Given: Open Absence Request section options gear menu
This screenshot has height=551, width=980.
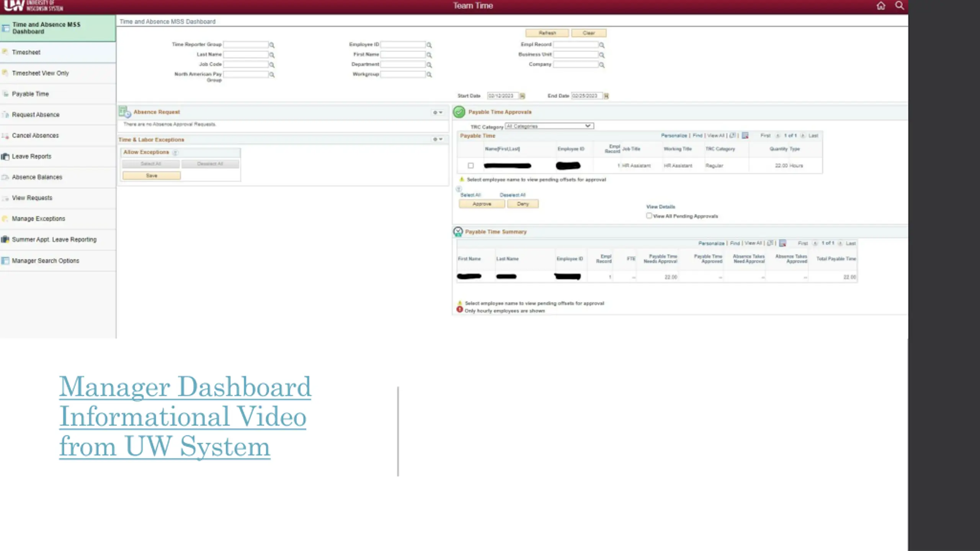Looking at the screenshot, I should pyautogui.click(x=438, y=112).
